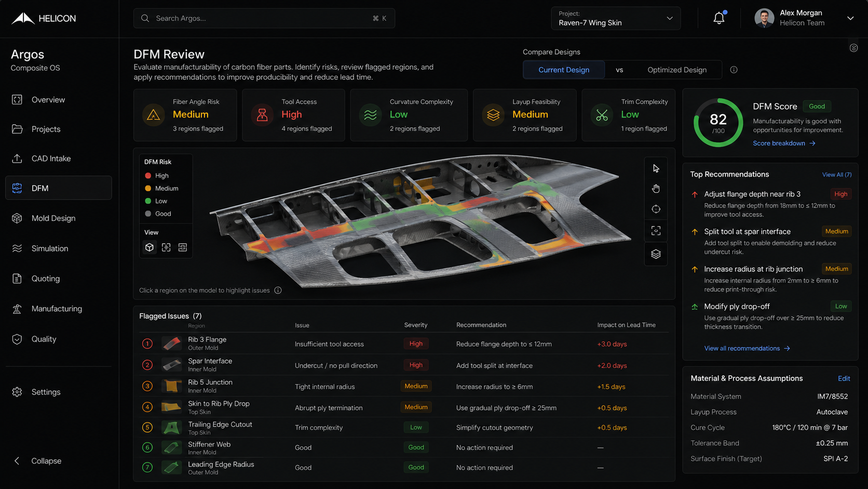
Task: Select the Rib 5 Junction issue thumbnail
Action: pyautogui.click(x=171, y=386)
